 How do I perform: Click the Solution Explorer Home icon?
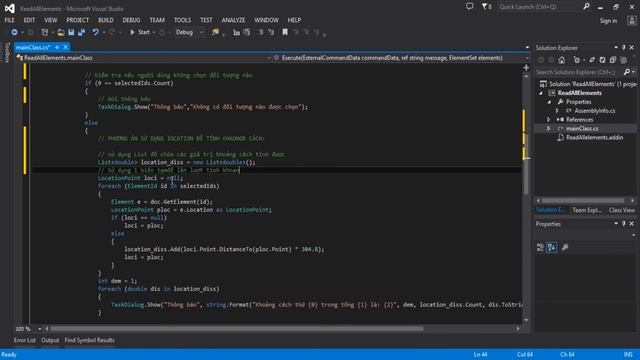[562, 60]
